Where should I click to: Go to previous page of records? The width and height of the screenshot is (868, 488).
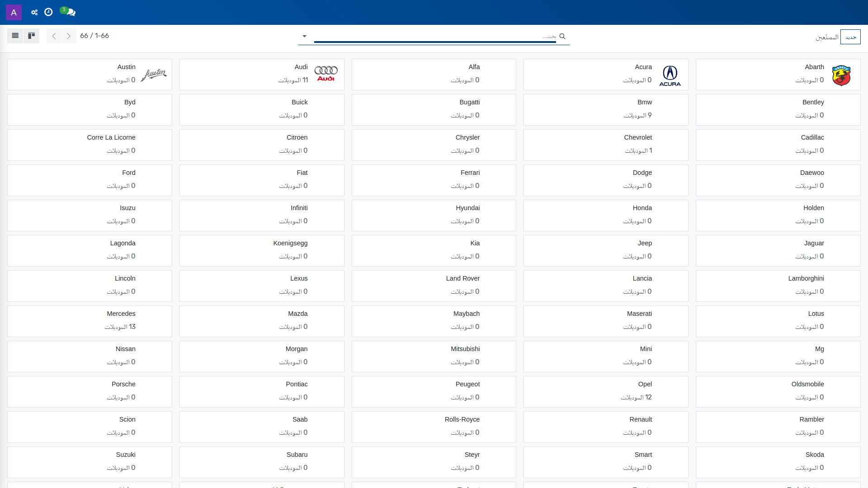pyautogui.click(x=54, y=36)
